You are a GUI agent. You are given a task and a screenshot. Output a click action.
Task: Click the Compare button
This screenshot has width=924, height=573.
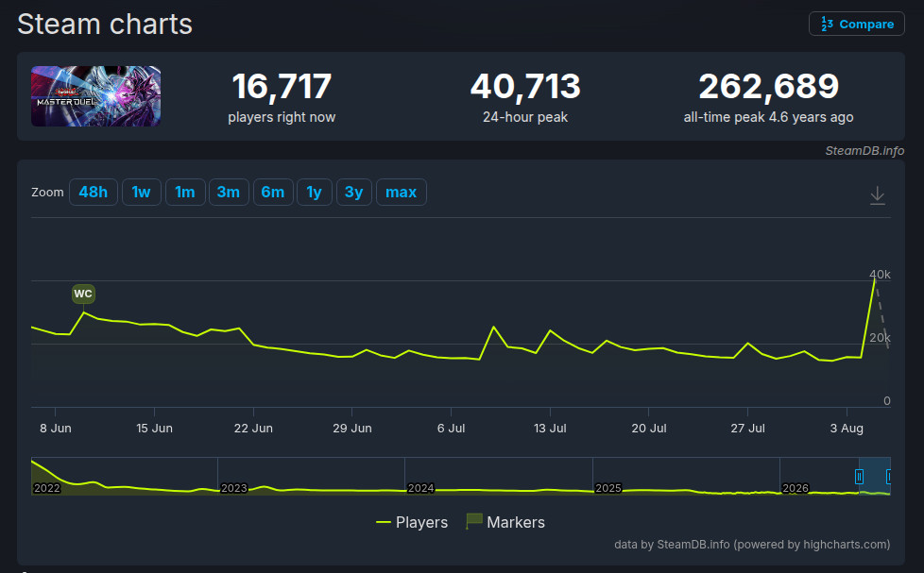[x=856, y=25]
